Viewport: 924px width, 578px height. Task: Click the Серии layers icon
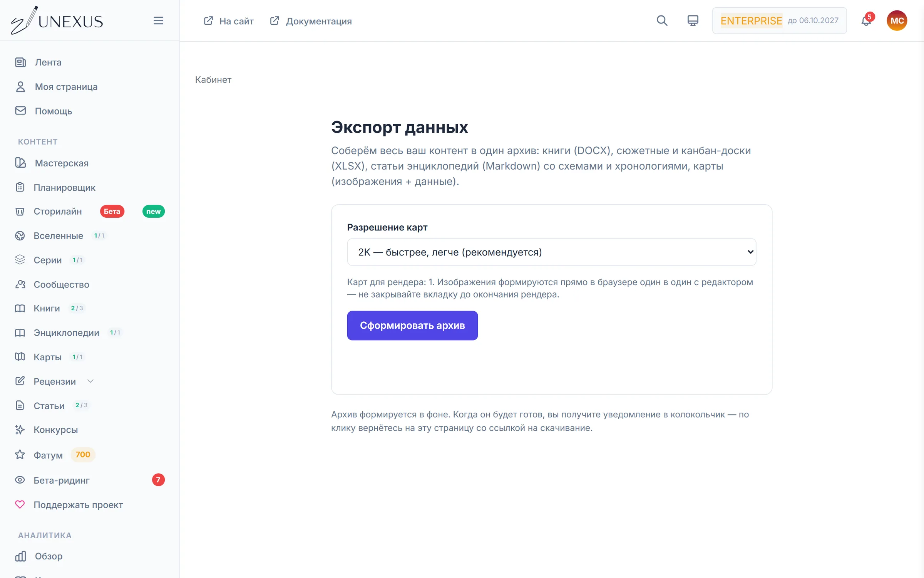point(20,260)
